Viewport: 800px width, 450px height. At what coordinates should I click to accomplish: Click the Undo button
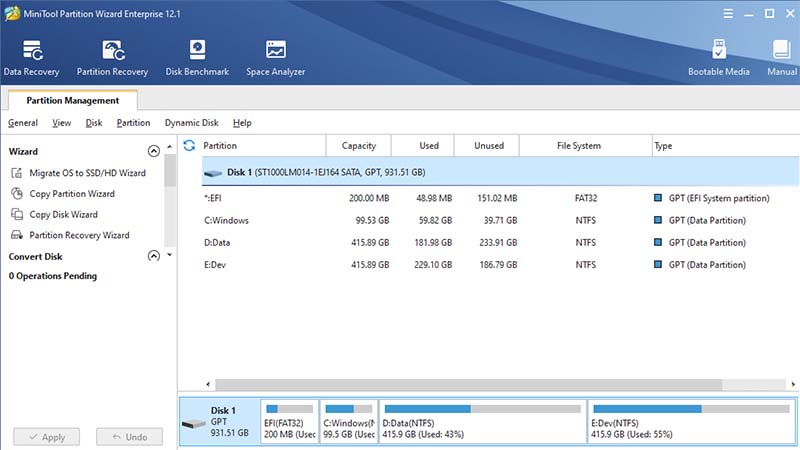point(130,437)
